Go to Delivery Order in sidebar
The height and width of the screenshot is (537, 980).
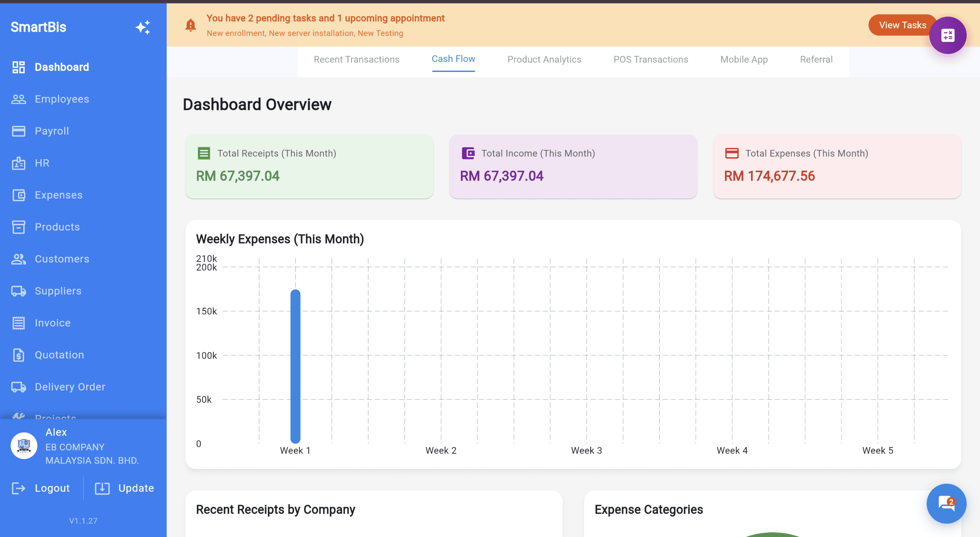coord(70,387)
